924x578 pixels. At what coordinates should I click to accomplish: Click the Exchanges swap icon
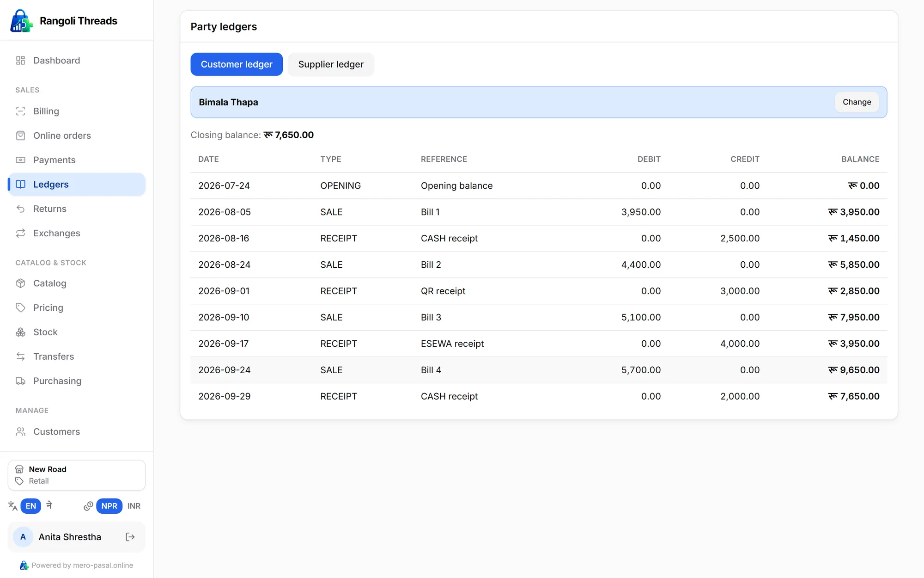tap(20, 233)
